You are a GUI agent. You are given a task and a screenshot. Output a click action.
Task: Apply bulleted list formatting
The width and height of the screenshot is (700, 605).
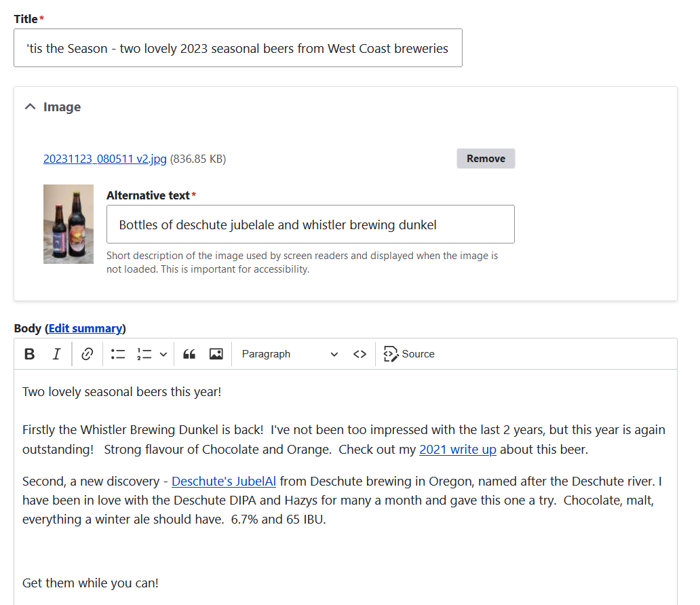118,354
